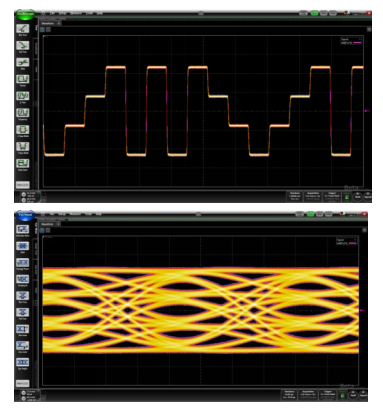Select One Level measurement icon in bottom window

pos(23,329)
